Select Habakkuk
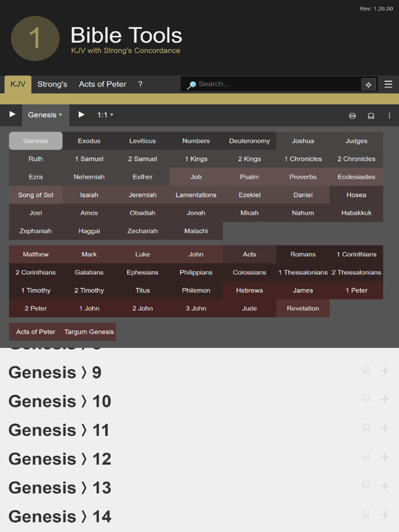Screen dimensions: 399x532 tap(356, 213)
